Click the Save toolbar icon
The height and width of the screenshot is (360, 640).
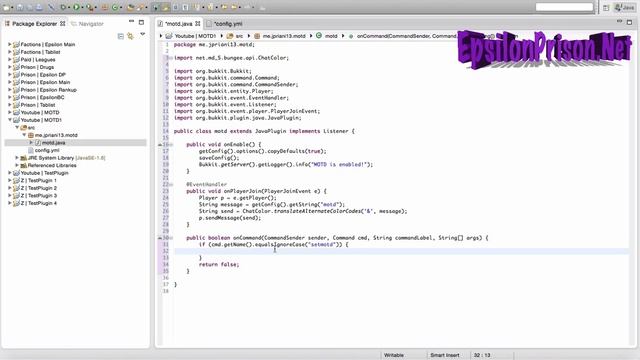pyautogui.click(x=20, y=7)
